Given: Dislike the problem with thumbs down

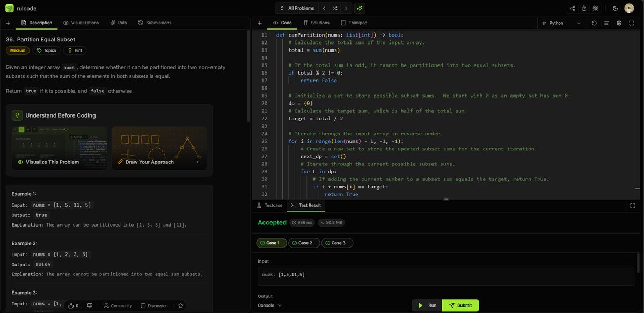Looking at the screenshot, I should (x=90, y=305).
